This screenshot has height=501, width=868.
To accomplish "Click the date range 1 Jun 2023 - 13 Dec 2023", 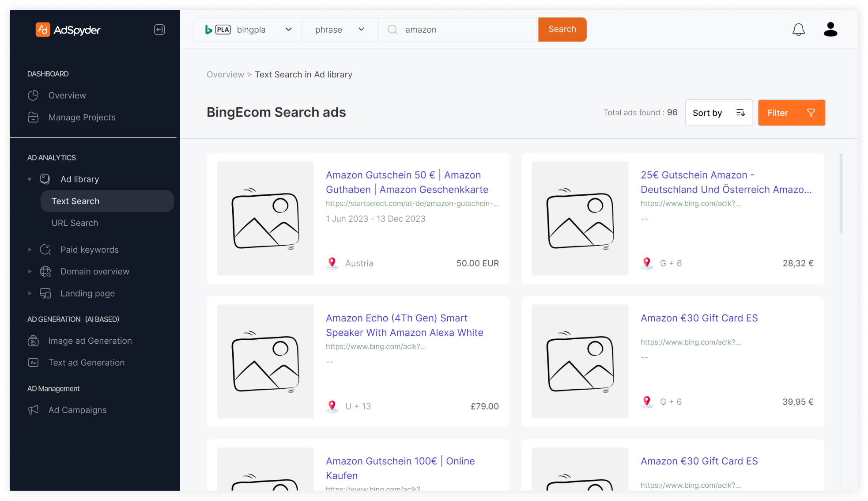I will coord(376,219).
